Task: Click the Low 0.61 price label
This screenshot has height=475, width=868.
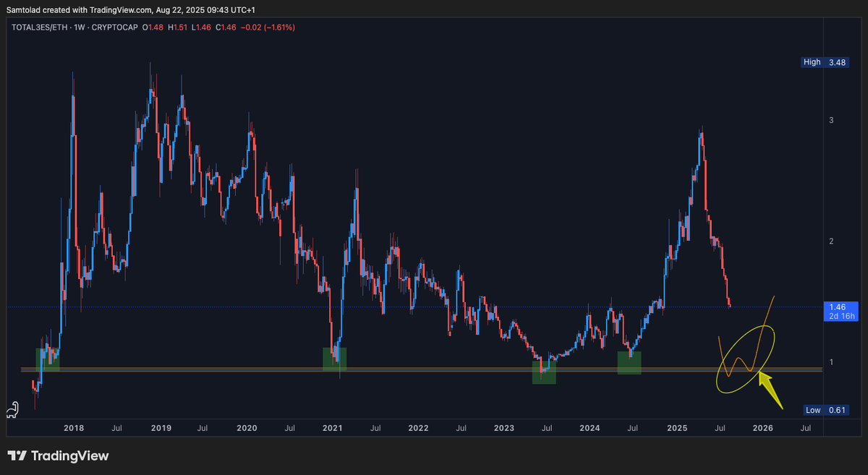Action: (x=825, y=410)
